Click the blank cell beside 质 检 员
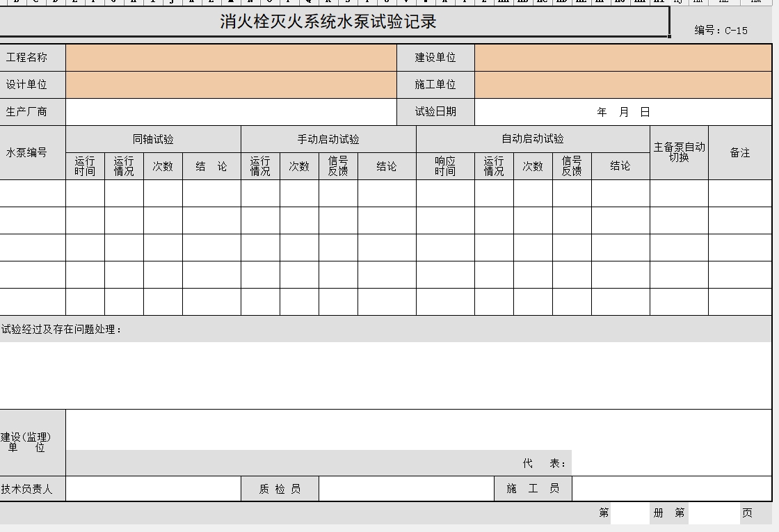Screen dimensions: 779x532 (406, 489)
